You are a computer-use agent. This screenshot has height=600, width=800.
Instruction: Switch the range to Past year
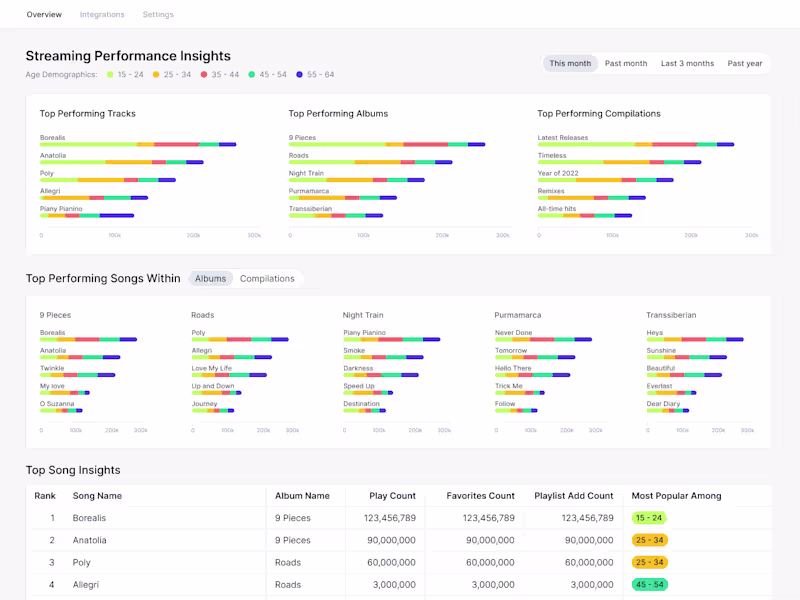pyautogui.click(x=745, y=63)
